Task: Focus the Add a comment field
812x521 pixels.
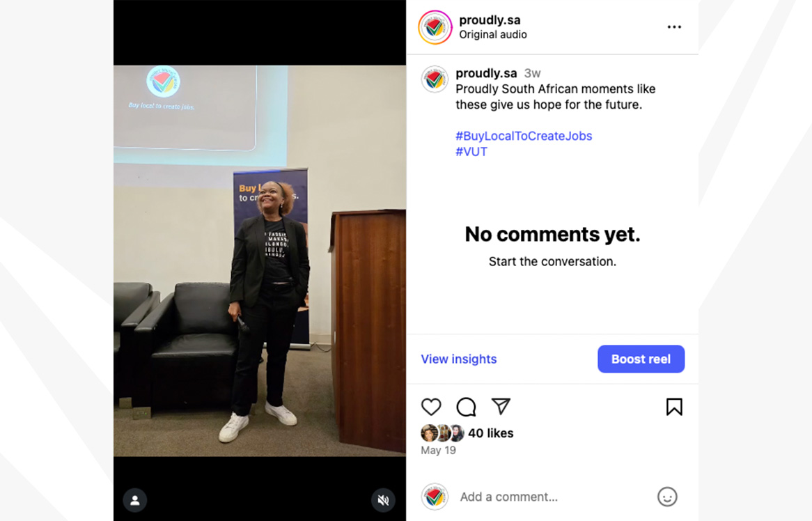Action: coord(554,497)
